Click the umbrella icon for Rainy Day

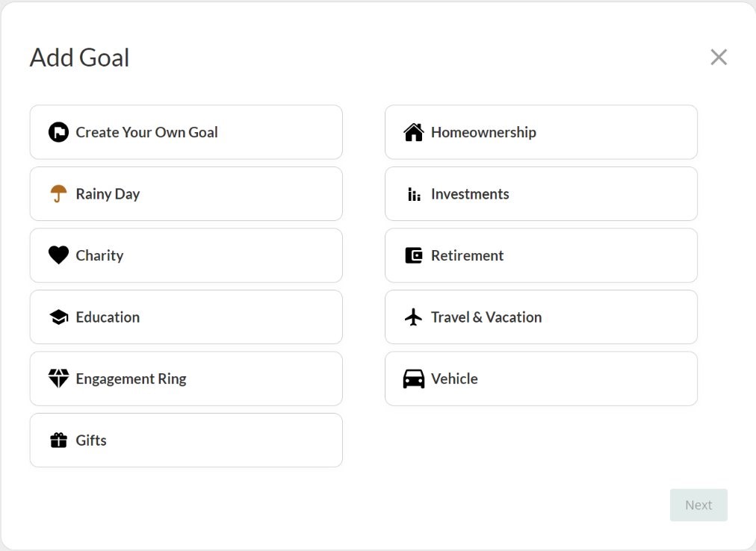(x=58, y=194)
